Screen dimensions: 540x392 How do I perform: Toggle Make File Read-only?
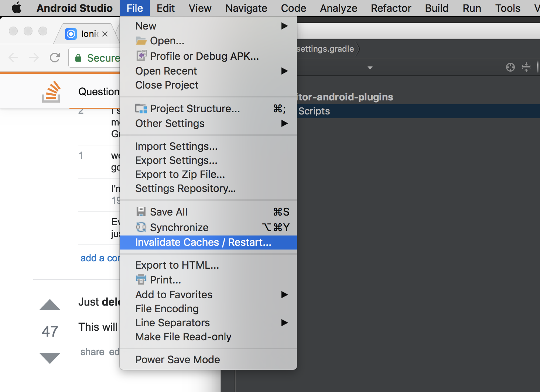coord(183,337)
